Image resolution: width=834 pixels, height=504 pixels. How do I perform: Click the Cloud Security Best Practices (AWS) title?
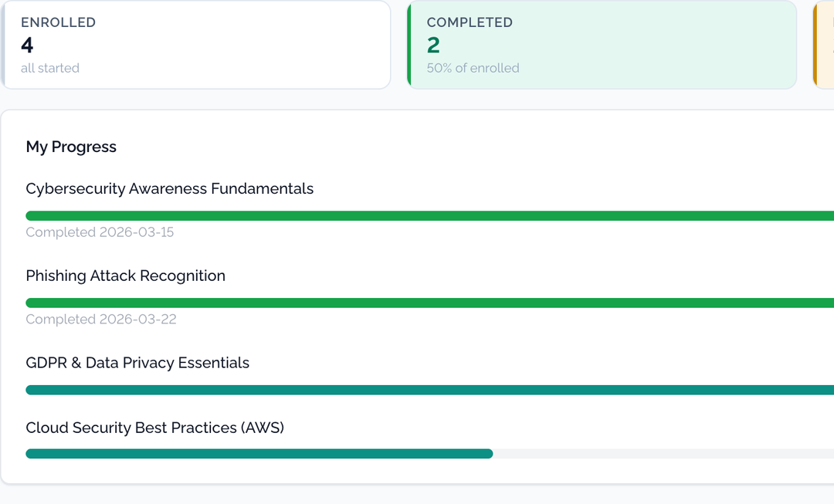(x=154, y=428)
